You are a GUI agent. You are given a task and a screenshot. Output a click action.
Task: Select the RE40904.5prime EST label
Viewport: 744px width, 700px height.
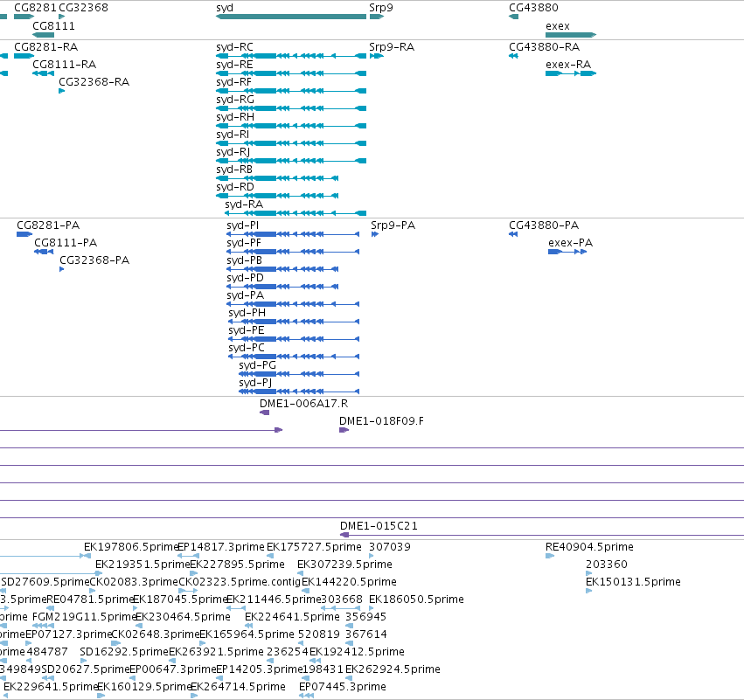[x=589, y=547]
